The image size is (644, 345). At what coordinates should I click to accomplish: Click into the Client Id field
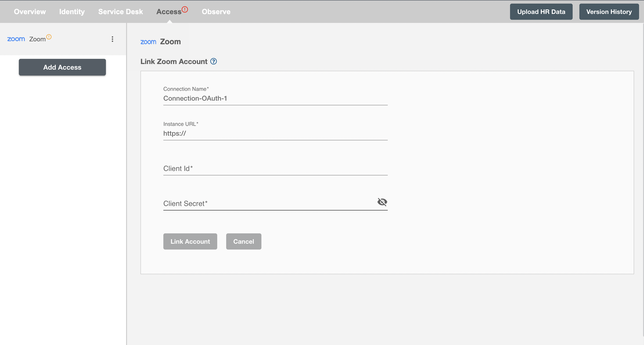pyautogui.click(x=275, y=168)
